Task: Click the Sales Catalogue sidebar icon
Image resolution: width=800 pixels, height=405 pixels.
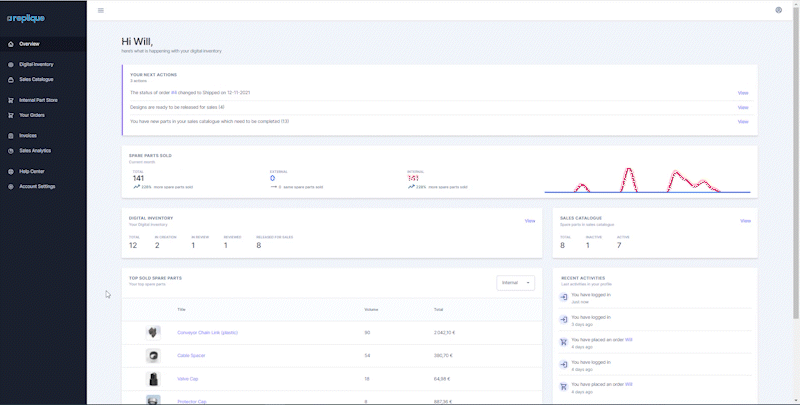Action: (x=11, y=80)
